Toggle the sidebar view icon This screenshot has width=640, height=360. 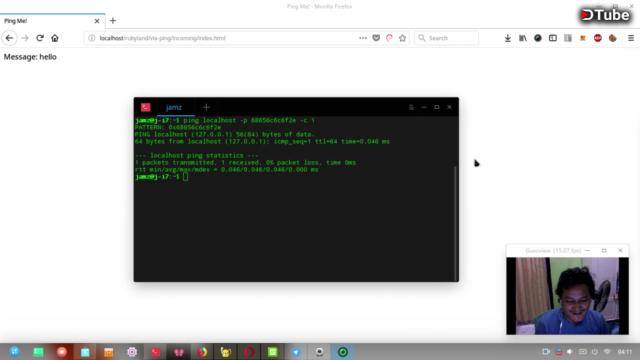[553, 38]
